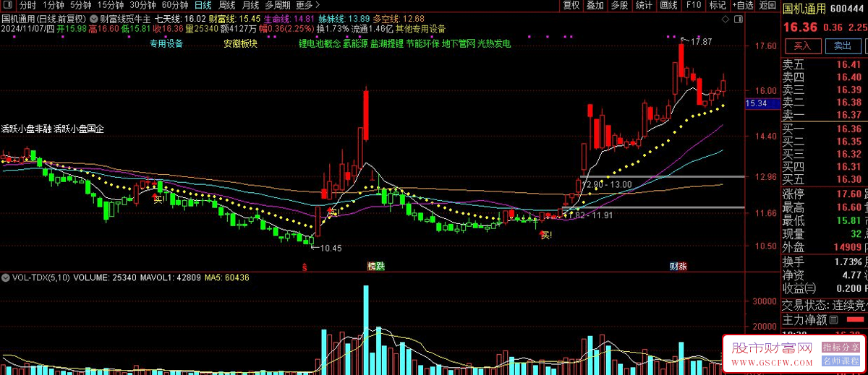Image resolution: width=868 pixels, height=375 pixels.
Task: Select the 1分钟 period
Action: click(54, 5)
